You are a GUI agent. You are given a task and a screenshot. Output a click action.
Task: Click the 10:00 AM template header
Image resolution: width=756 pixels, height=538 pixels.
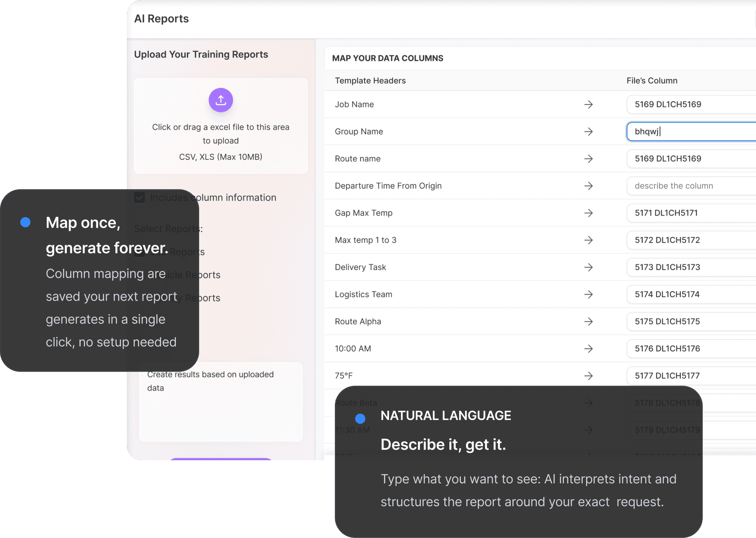point(353,349)
